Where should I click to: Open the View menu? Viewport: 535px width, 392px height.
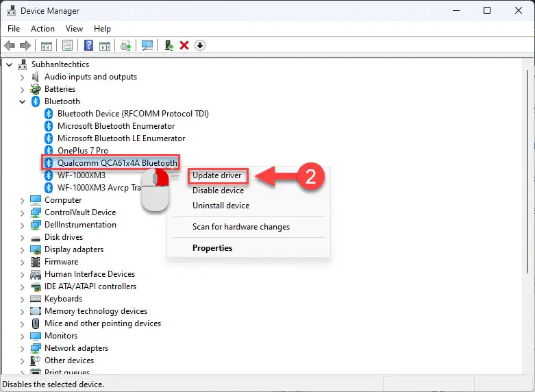[74, 29]
